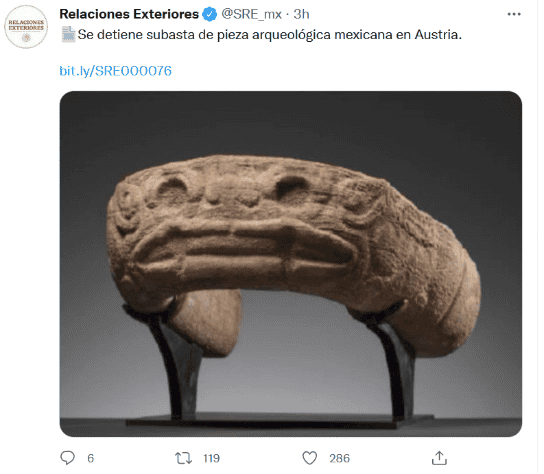This screenshot has width=544, height=474.
Task: Open the Relaciones Exteriores display name
Action: (x=129, y=14)
